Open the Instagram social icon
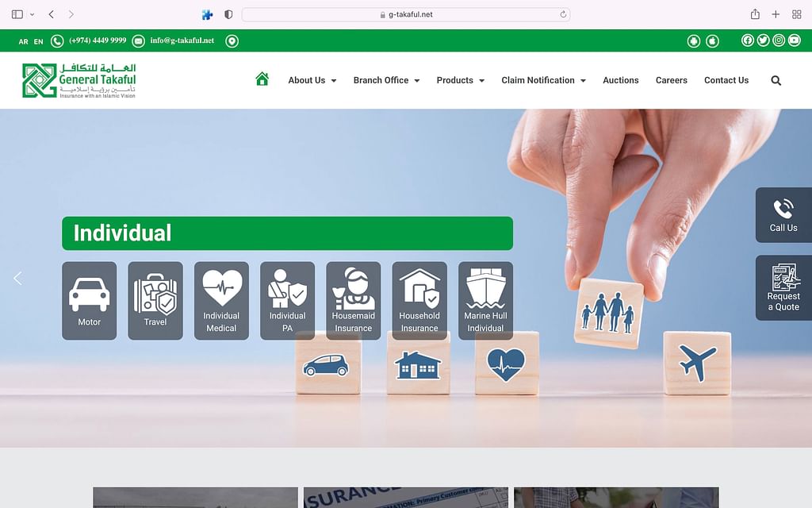 click(x=779, y=40)
